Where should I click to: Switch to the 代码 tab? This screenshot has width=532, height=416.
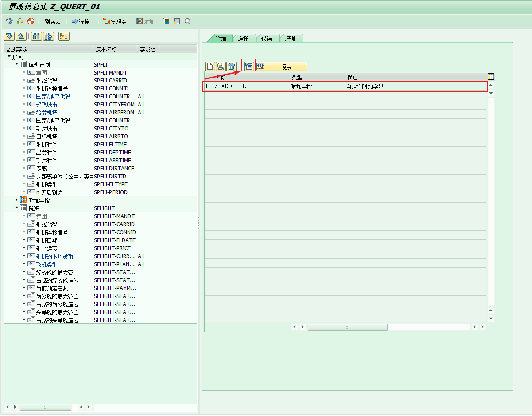[x=266, y=39]
